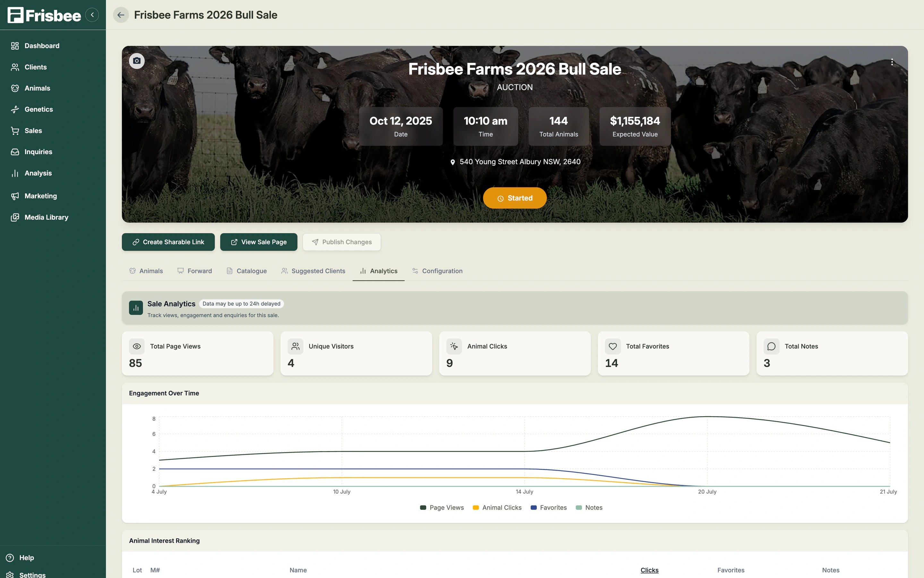Viewport: 924px width, 578px height.
Task: Toggle the Favorites series in legend
Action: [x=549, y=508]
